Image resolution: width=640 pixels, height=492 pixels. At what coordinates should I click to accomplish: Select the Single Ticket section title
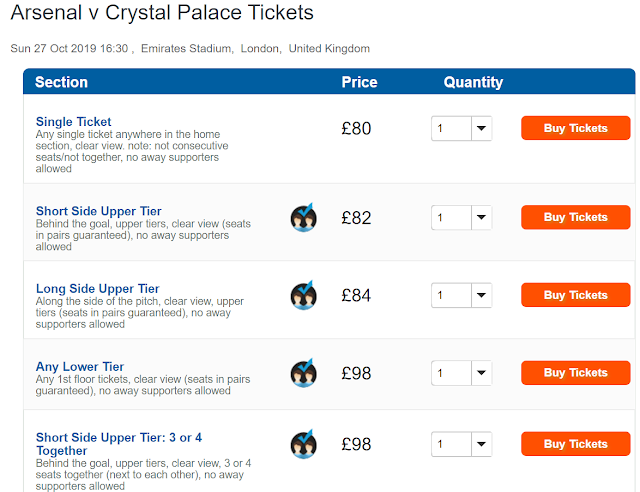[x=74, y=122]
